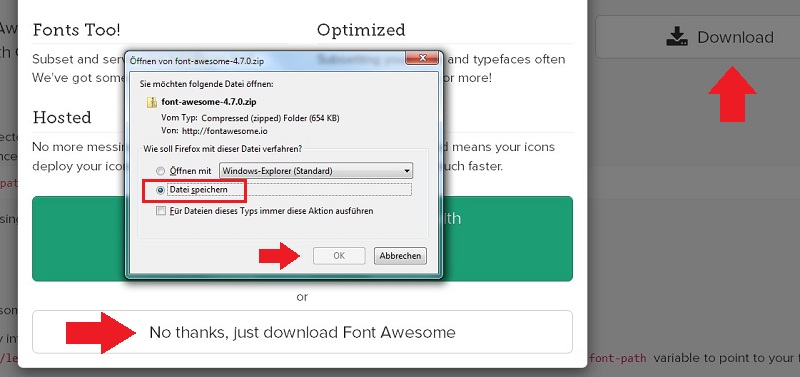Click Abbrechen to cancel the dialog
Image resolution: width=800 pixels, height=377 pixels.
coord(400,256)
